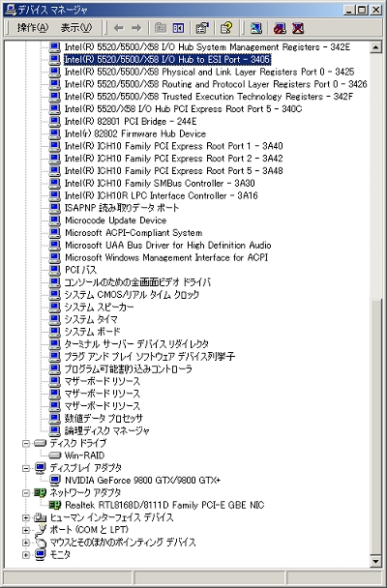Open the 操作(A) menu
The height and width of the screenshot is (588, 387).
coord(33,28)
